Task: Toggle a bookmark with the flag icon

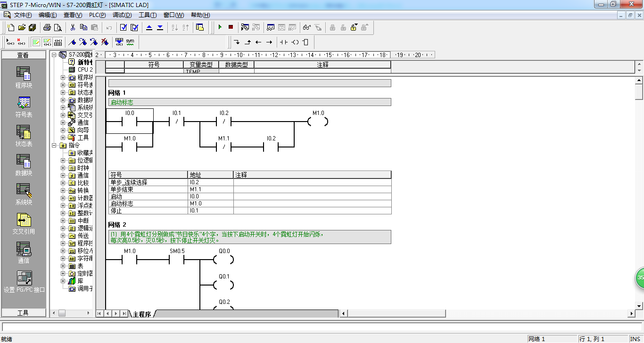Action: coord(72,42)
